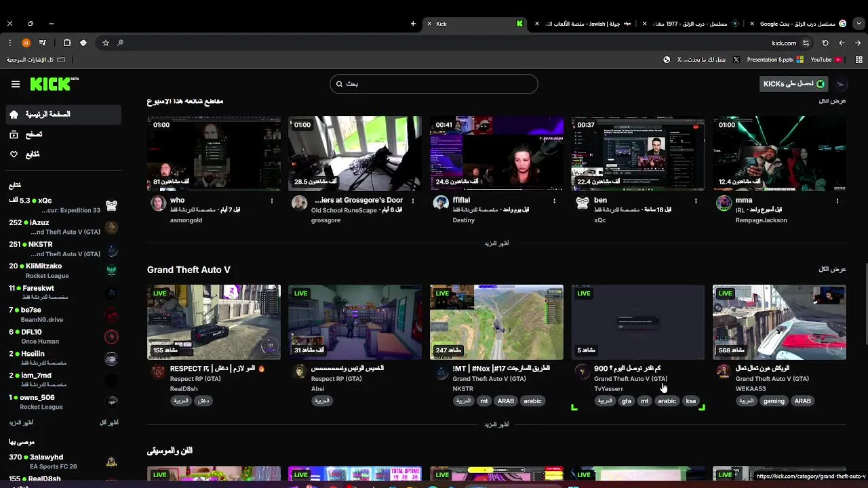This screenshot has width=868, height=488.
Task: Open iAzuz channel in followed list
Action: click(x=63, y=227)
